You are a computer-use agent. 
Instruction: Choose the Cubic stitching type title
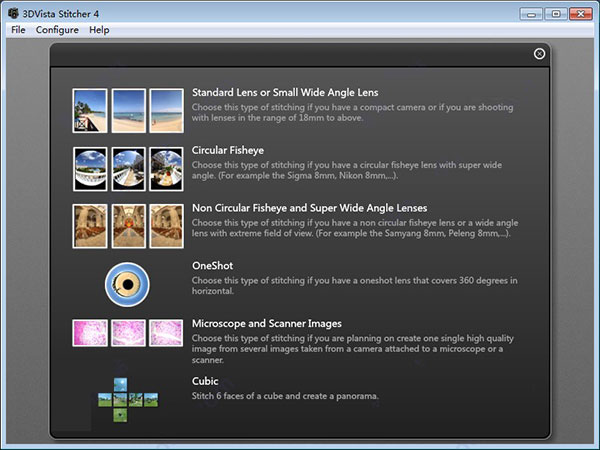point(205,381)
